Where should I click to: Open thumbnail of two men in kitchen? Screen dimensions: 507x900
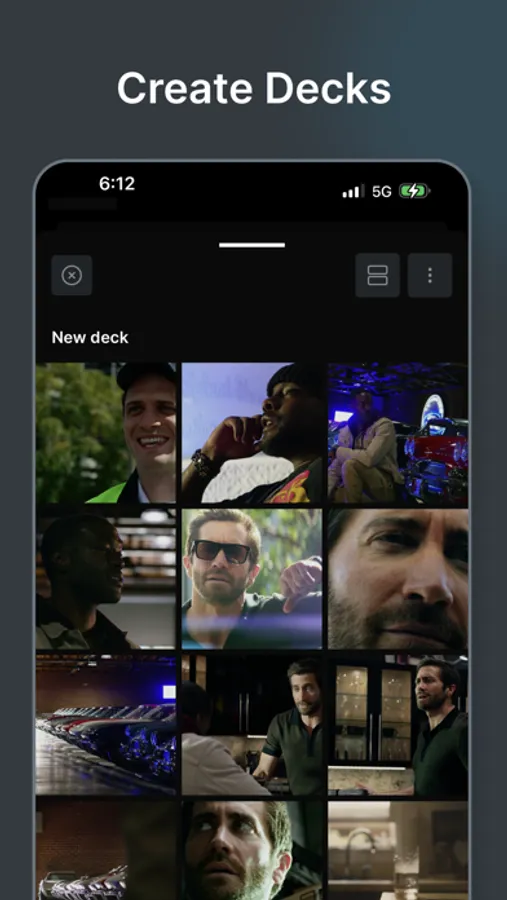(252, 726)
